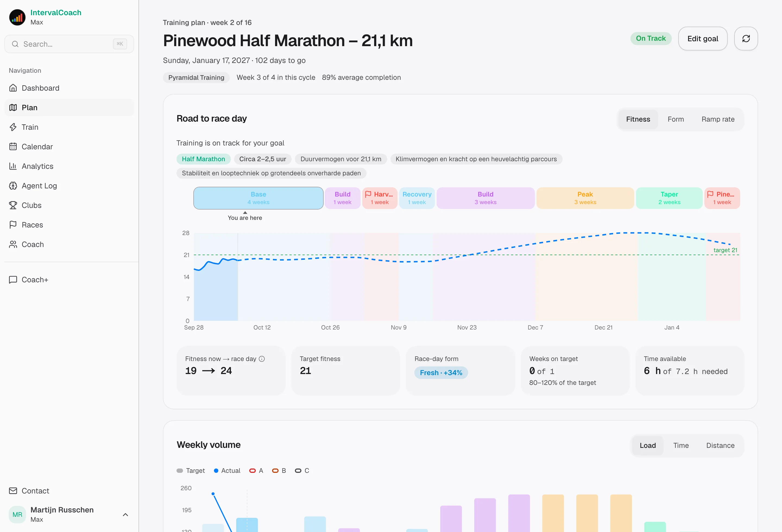Open the Plan map icon
Viewport: 782px width, 532px height.
(13, 107)
